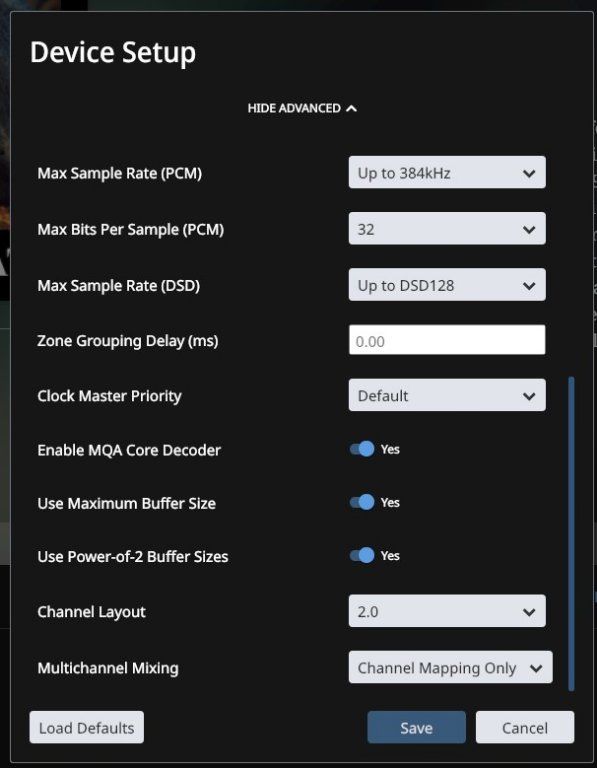This screenshot has height=768, width=597.
Task: Click the Clock Master Priority chevron arrow
Action: [x=529, y=396]
